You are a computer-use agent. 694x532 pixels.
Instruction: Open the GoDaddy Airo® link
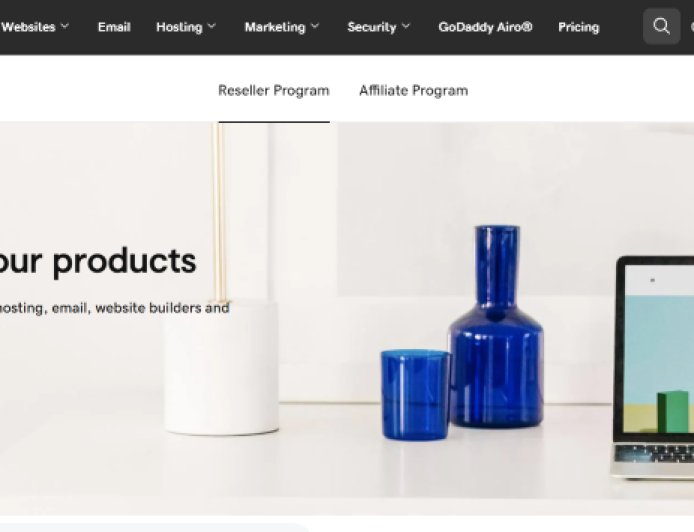coord(485,27)
